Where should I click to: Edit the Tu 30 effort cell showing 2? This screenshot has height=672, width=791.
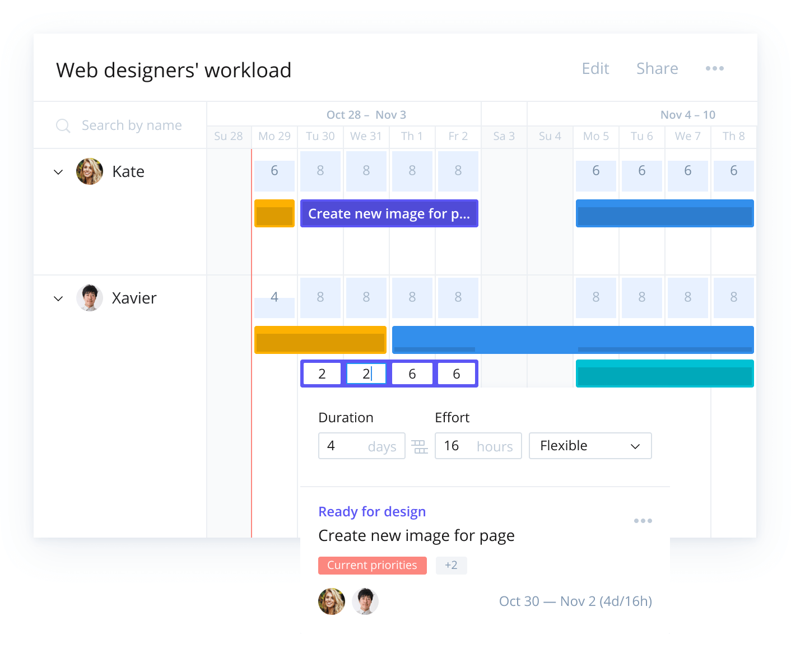pyautogui.click(x=322, y=374)
